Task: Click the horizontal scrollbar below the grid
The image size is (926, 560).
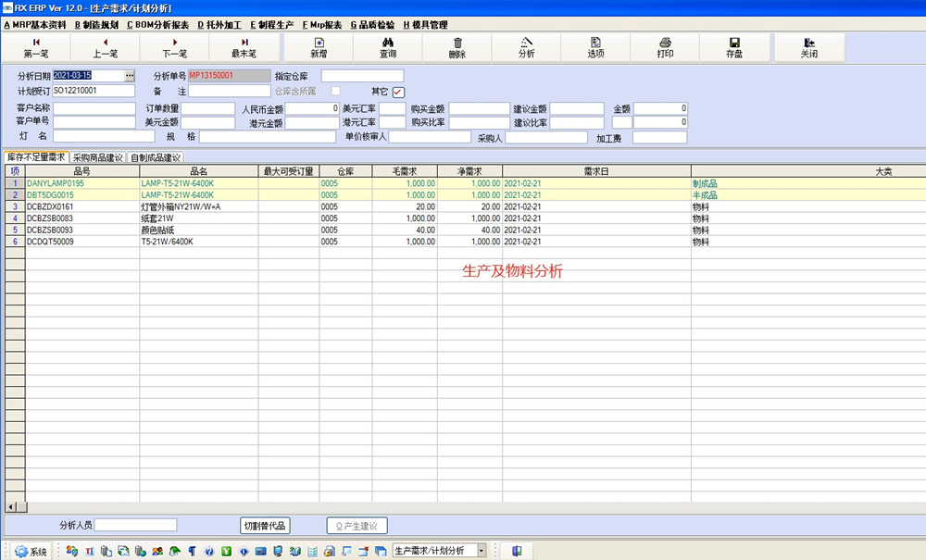Action: tap(463, 507)
